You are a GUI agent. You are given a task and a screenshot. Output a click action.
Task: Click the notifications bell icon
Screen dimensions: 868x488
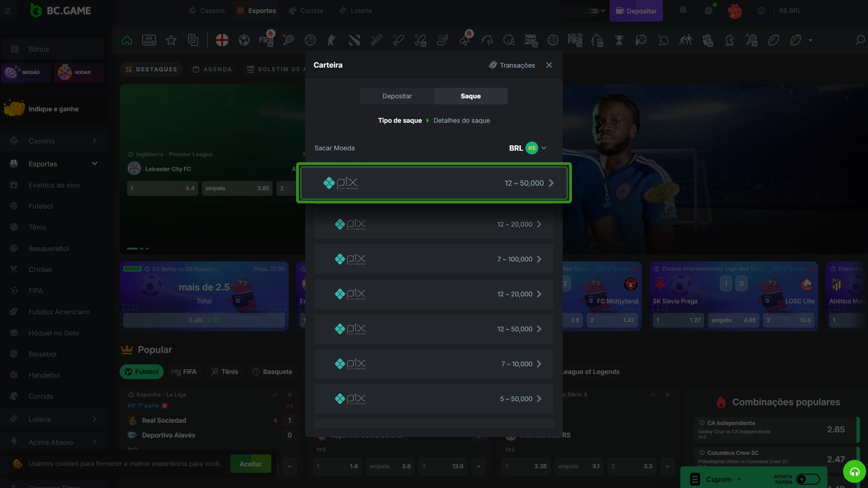tap(683, 10)
